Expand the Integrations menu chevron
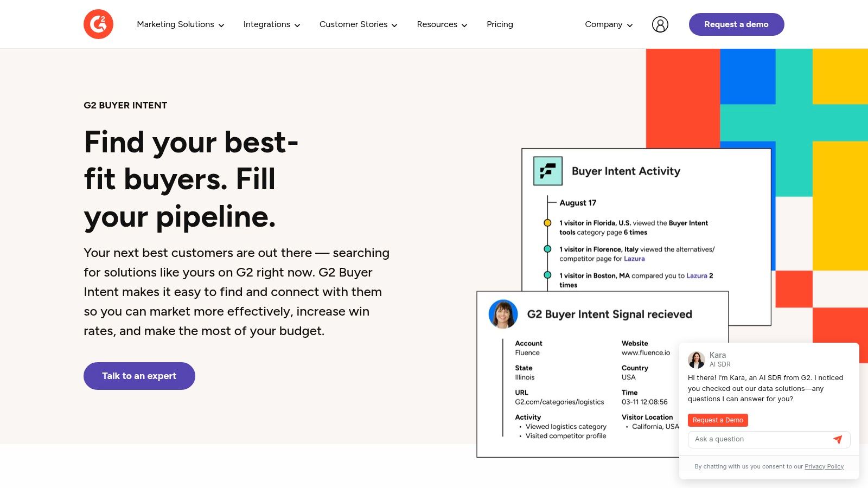 coord(297,25)
